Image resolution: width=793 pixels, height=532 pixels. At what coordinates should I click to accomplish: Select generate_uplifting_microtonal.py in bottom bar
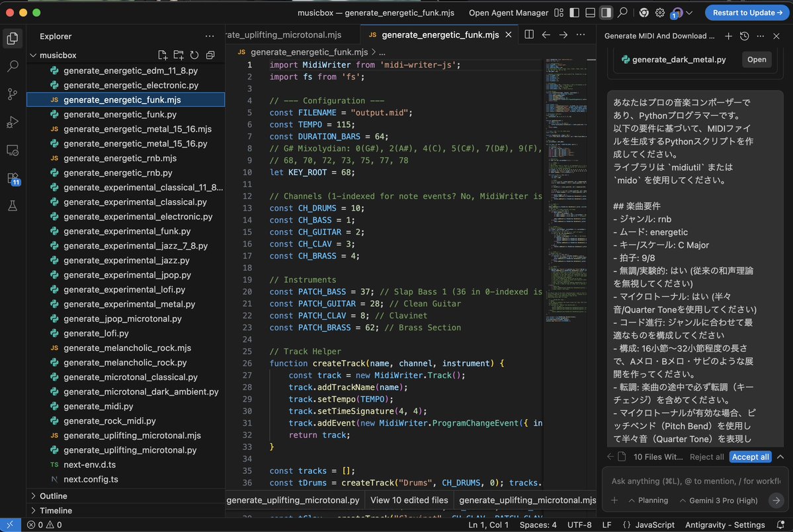pos(293,500)
